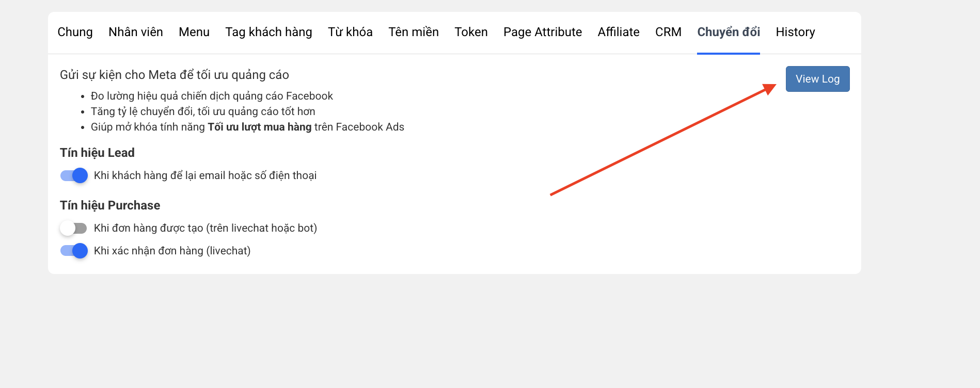Switch to the Nhân viên tab
980x388 pixels.
click(x=136, y=32)
